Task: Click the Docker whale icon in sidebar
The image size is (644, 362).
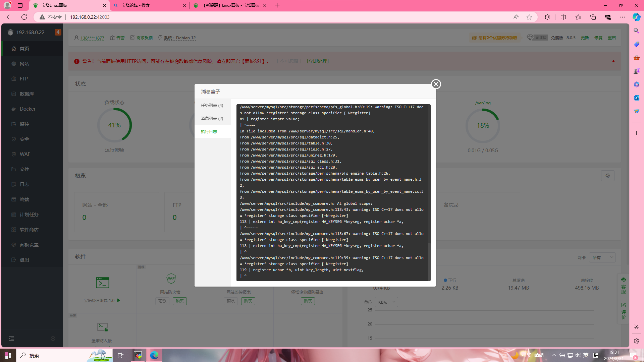Action: click(14, 109)
